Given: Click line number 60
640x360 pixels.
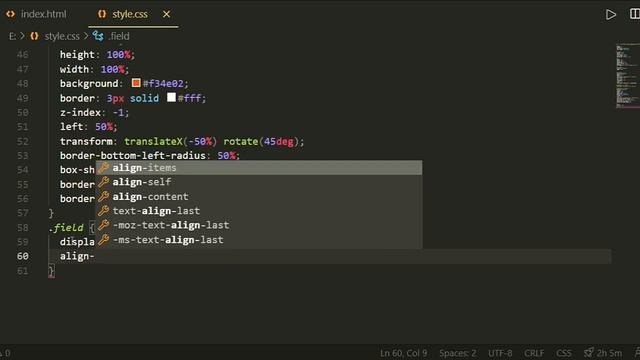Looking at the screenshot, I should coord(23,256).
